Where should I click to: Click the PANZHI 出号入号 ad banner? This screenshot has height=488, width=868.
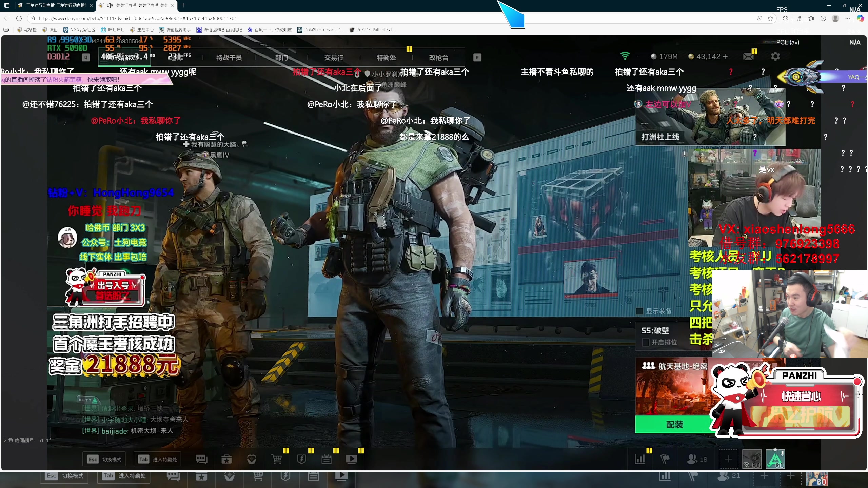pyautogui.click(x=106, y=287)
